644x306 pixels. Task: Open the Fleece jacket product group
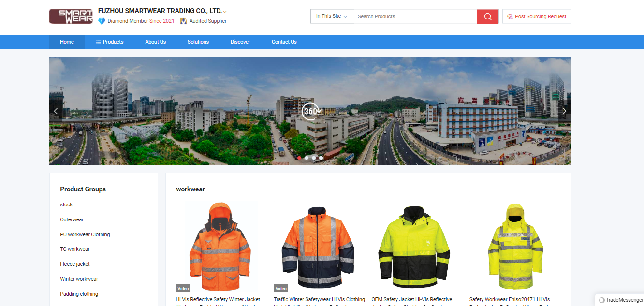[75, 264]
